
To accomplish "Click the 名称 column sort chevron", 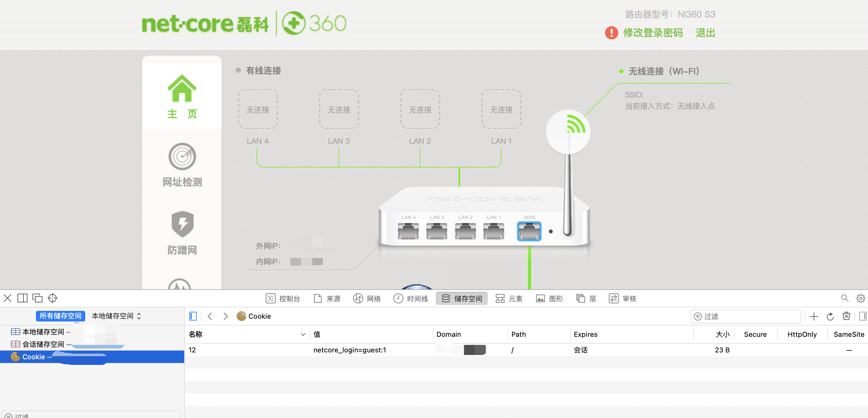I will 303,334.
